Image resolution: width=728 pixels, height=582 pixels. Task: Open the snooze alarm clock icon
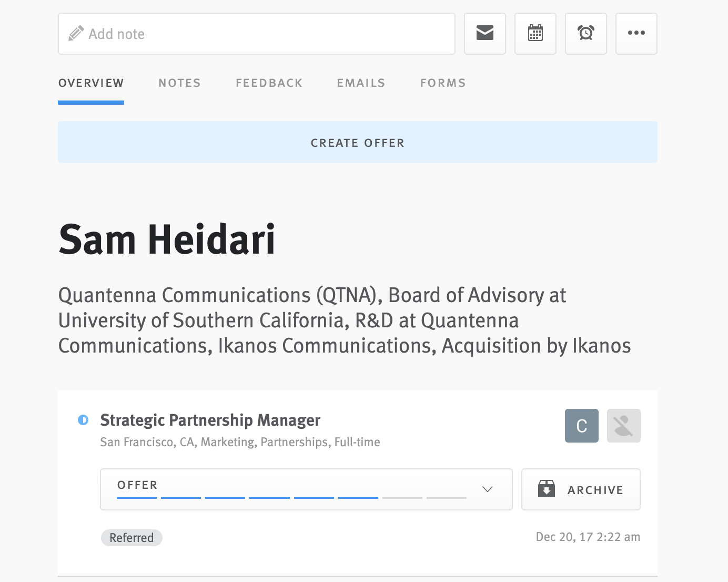[x=585, y=33]
